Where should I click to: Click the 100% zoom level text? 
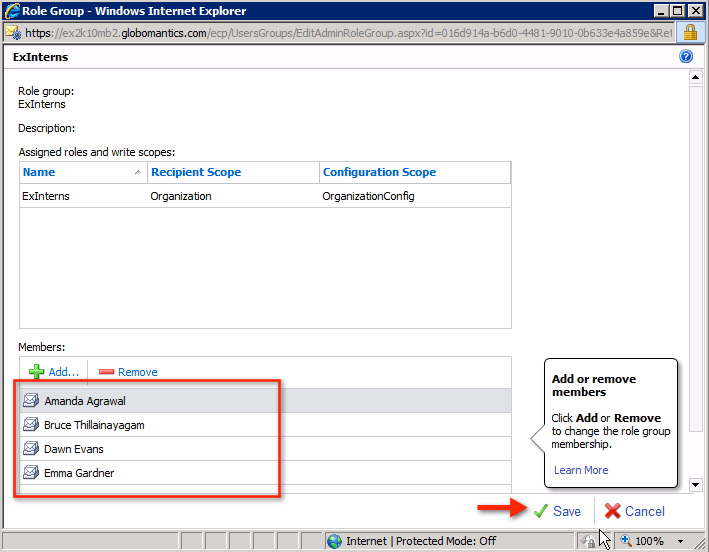[x=649, y=541]
